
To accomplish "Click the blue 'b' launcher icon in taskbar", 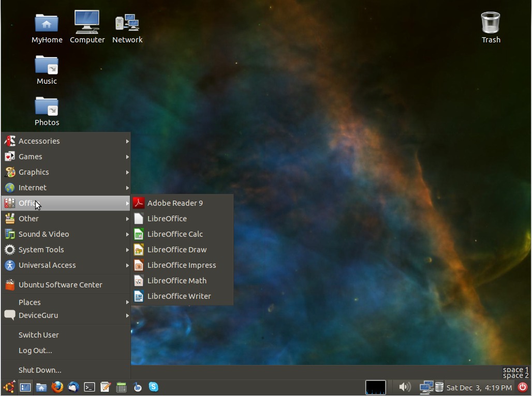I will (x=138, y=387).
